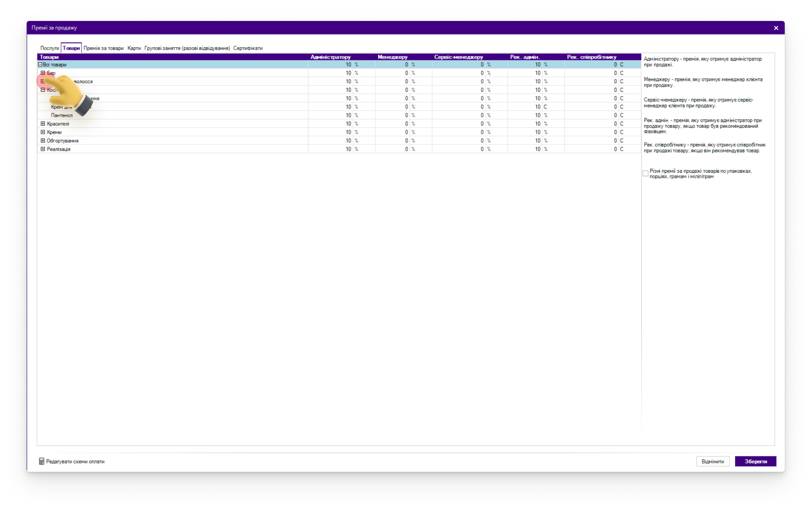
Task: Switch to the Сертифікати tab
Action: pos(248,48)
